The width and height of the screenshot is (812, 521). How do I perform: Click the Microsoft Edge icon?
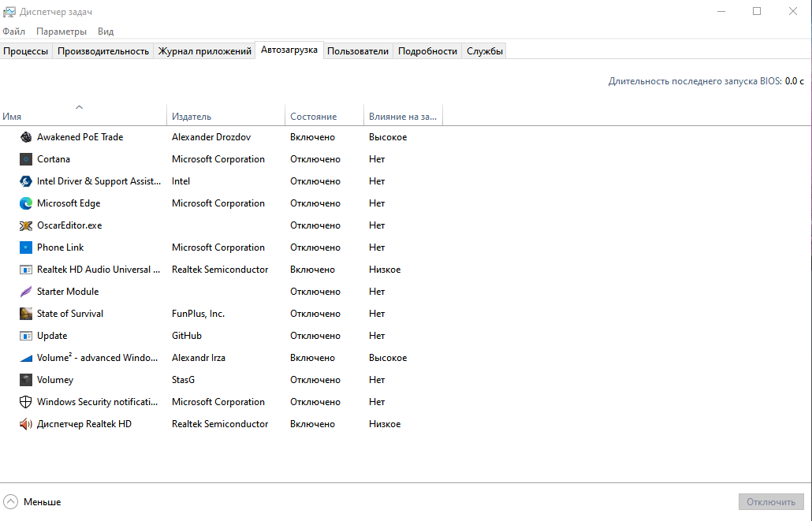[x=26, y=203]
